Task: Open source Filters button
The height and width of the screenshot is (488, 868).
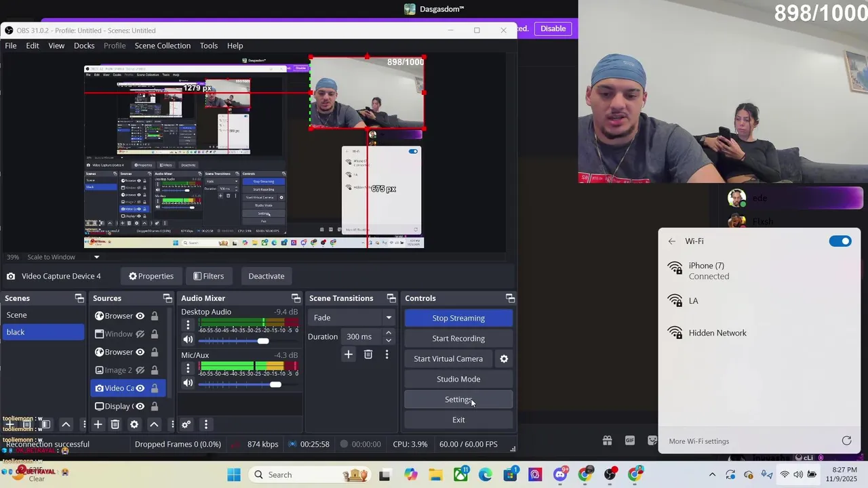Action: click(208, 276)
